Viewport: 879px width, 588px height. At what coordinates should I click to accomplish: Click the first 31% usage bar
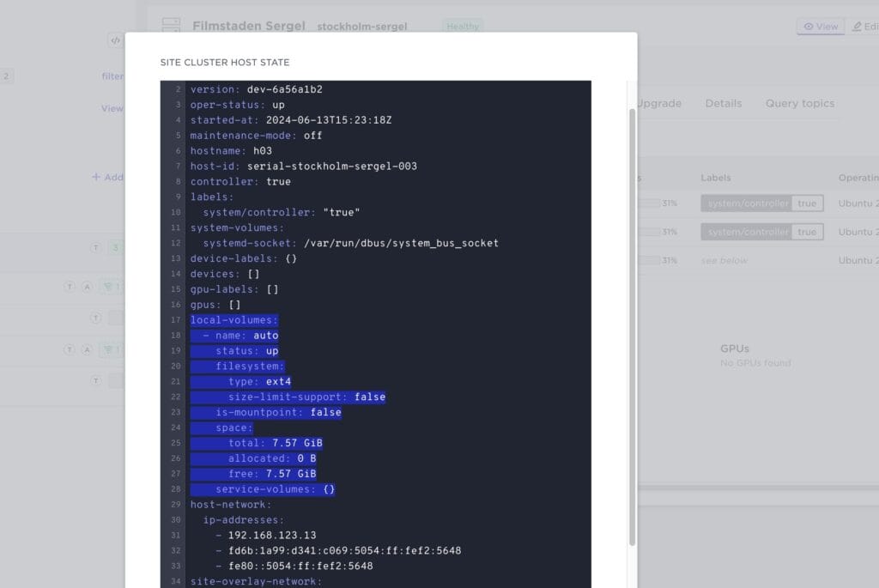tap(650, 203)
